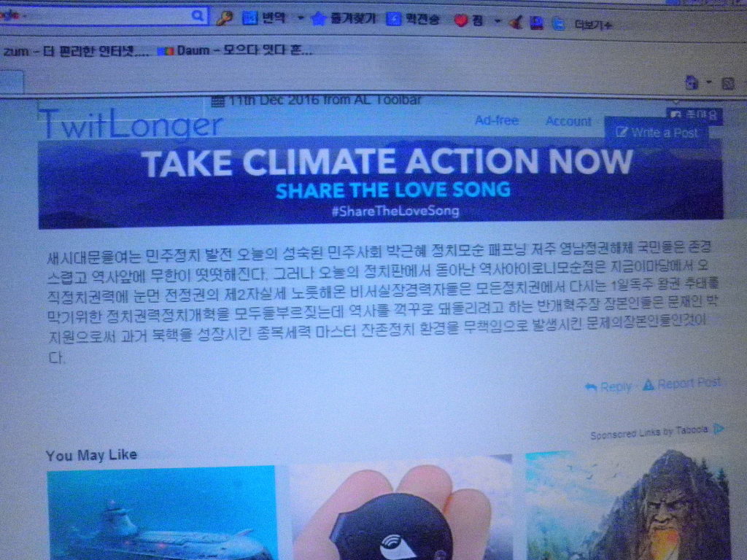Click the Take Climate Action Now banner
Viewport: 747px width, 560px height.
pos(381,182)
